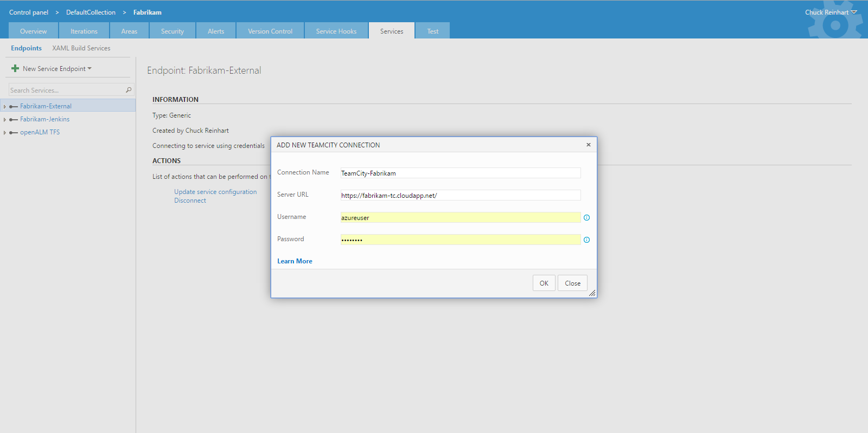Close the Add New TeamCity Connection dialog with X
Image resolution: width=868 pixels, height=433 pixels.
[588, 145]
